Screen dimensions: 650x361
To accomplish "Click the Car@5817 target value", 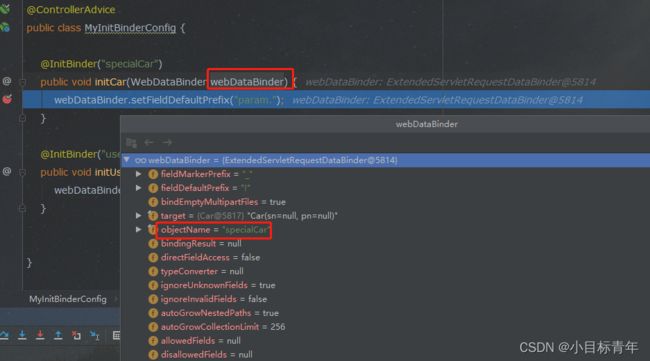I will tap(220, 216).
